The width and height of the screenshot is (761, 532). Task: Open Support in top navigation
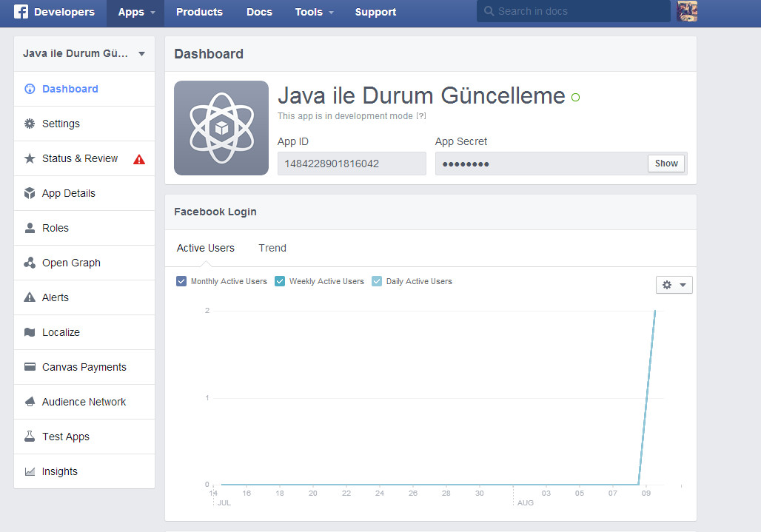(x=375, y=12)
